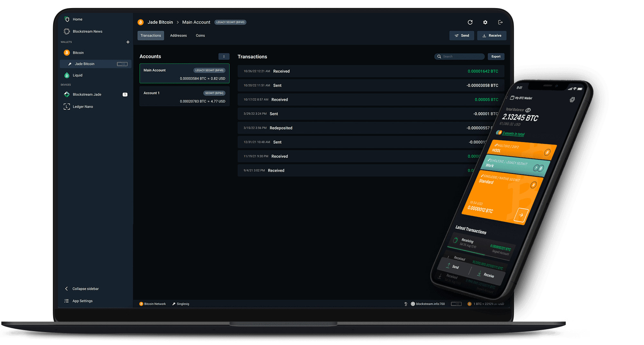Click the logout icon at top right
The height and width of the screenshot is (345, 644).
pyautogui.click(x=500, y=22)
